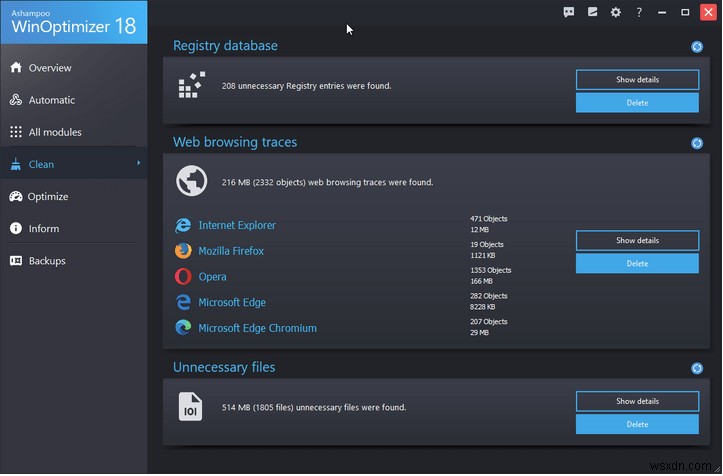Click the Mozilla Firefox logo icon
The height and width of the screenshot is (476, 723).
183,251
